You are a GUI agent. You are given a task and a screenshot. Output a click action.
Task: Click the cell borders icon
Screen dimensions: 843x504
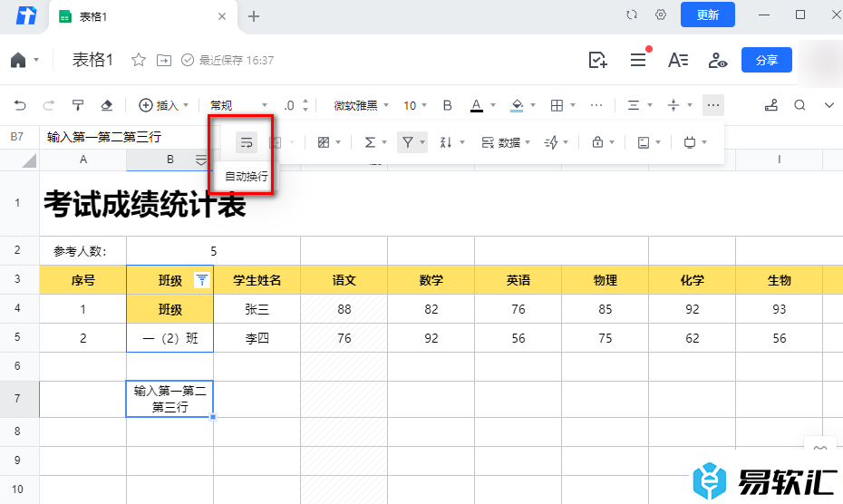tap(557, 105)
